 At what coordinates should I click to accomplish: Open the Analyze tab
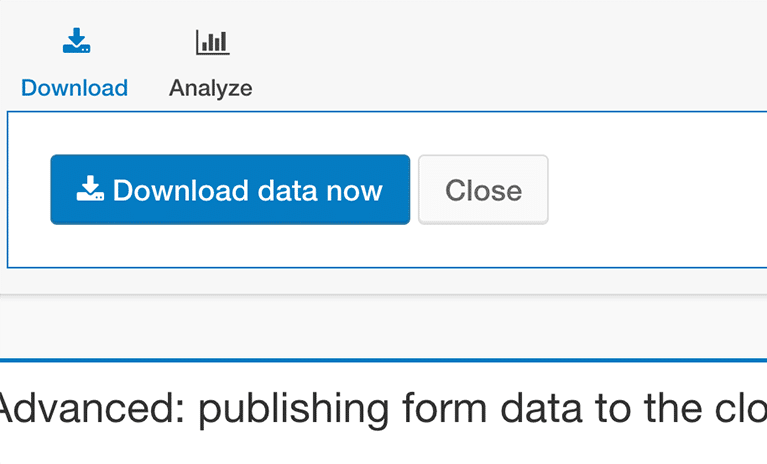211,64
